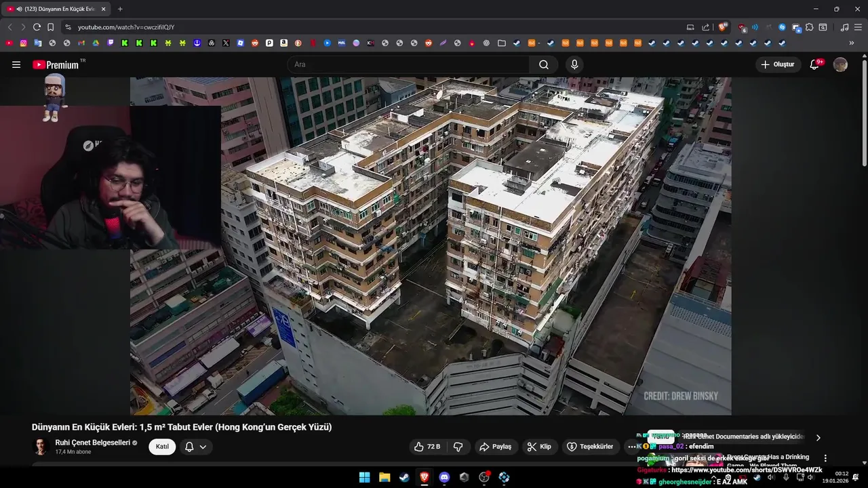Open Steam from the taskbar
This screenshot has height=488, width=868.
(404, 477)
